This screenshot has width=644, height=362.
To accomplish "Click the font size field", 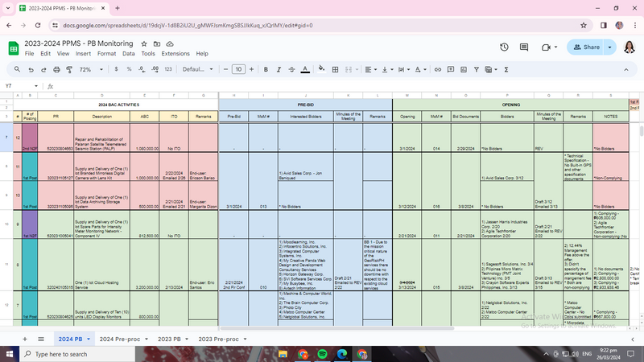I will click(x=238, y=70).
